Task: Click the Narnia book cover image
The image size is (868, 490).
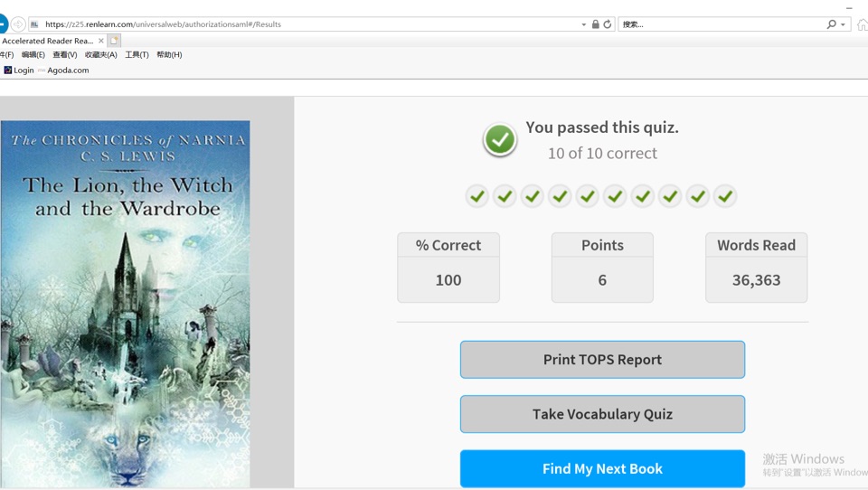Action: tap(125, 304)
